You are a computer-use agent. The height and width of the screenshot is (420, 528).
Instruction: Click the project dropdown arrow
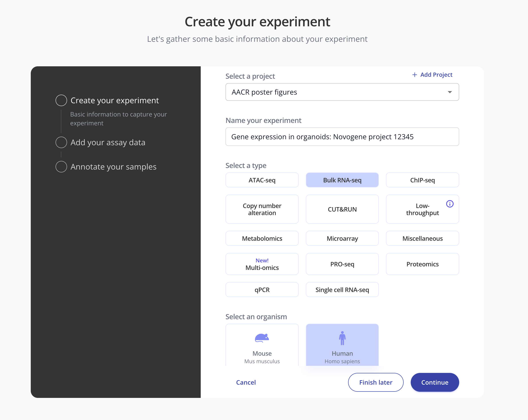coord(450,92)
